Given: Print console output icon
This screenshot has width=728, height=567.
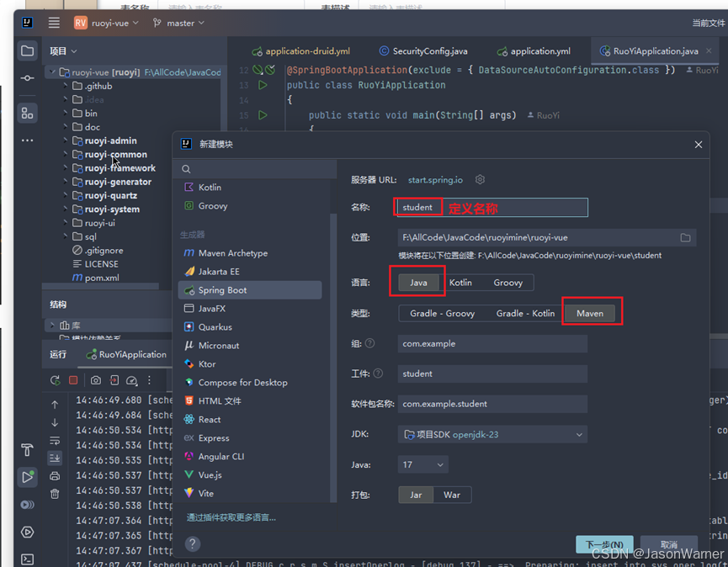Looking at the screenshot, I should tap(55, 476).
